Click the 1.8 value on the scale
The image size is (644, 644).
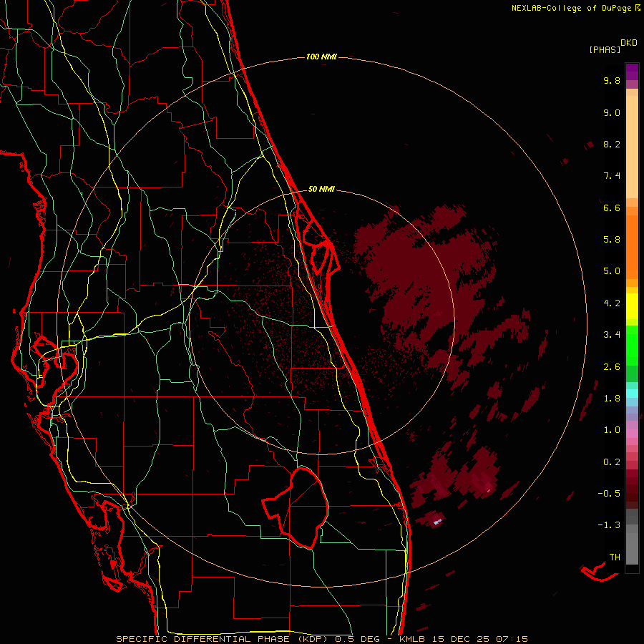[612, 399]
